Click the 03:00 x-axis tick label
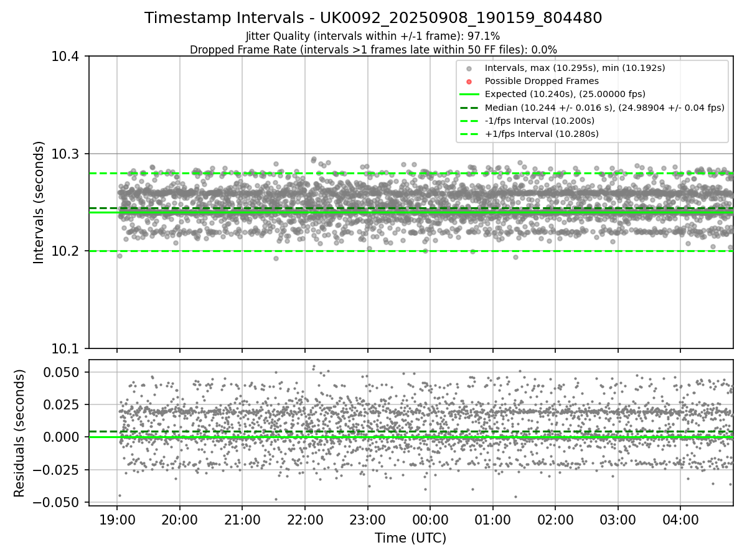Screen dimensions: 747x560 click(618, 519)
